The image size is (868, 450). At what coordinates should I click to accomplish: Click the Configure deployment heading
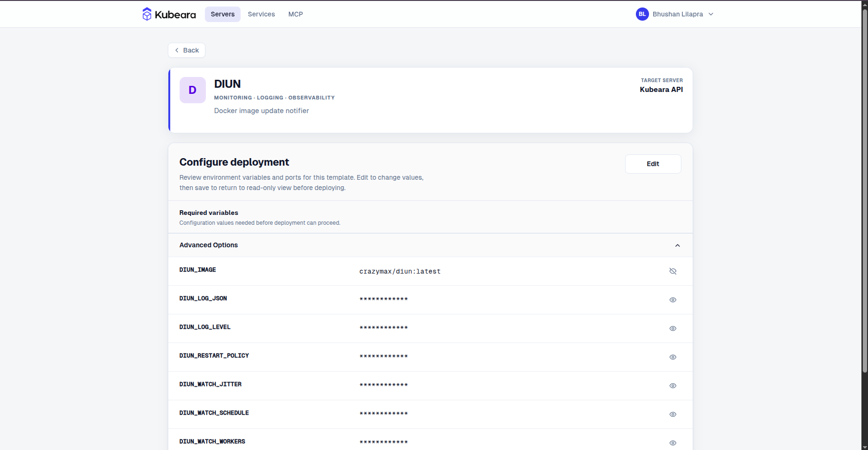234,162
